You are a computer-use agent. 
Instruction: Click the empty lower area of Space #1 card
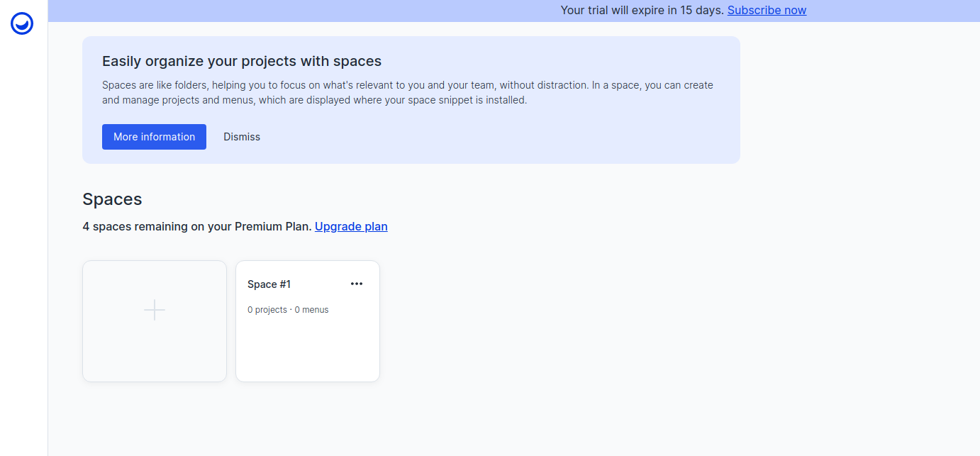[307, 351]
